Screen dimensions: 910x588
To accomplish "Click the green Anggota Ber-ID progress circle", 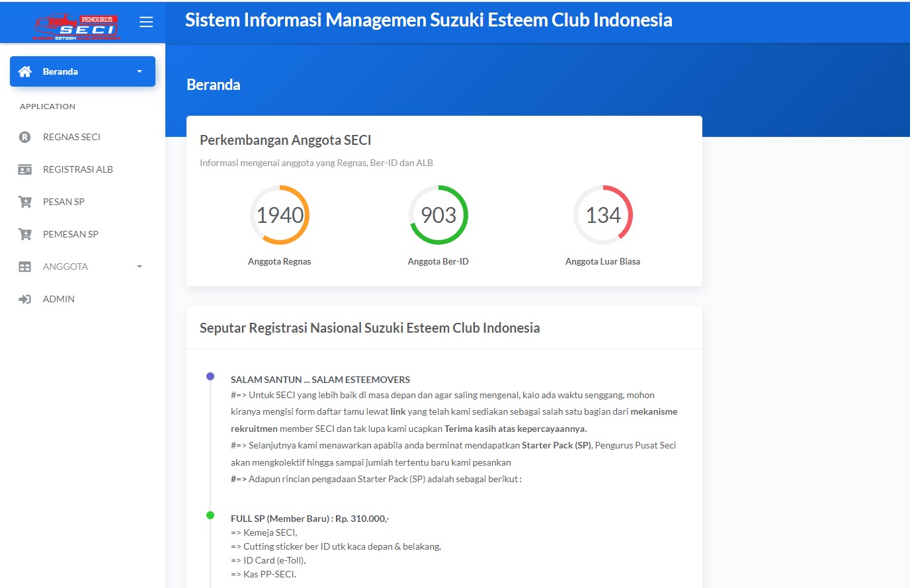I will pos(438,215).
